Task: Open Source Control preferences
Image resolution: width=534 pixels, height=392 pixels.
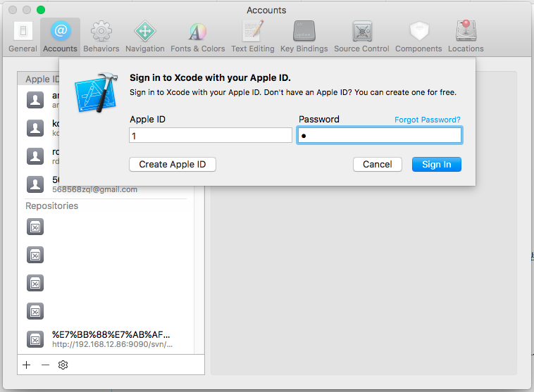Action: click(361, 37)
